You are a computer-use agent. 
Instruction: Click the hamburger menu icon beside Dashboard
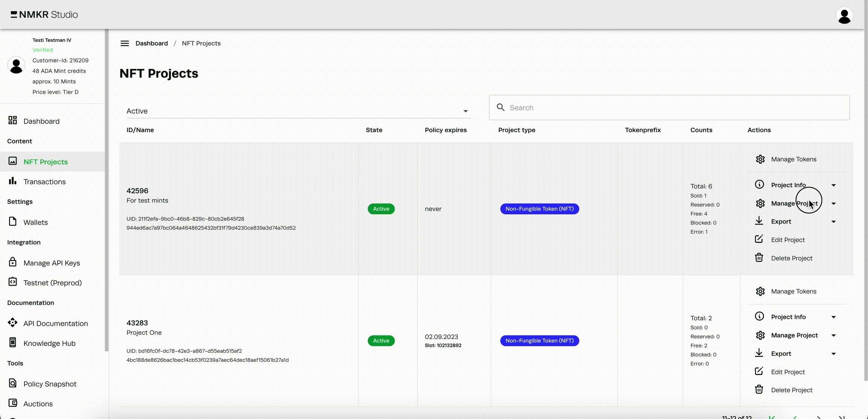(x=125, y=44)
